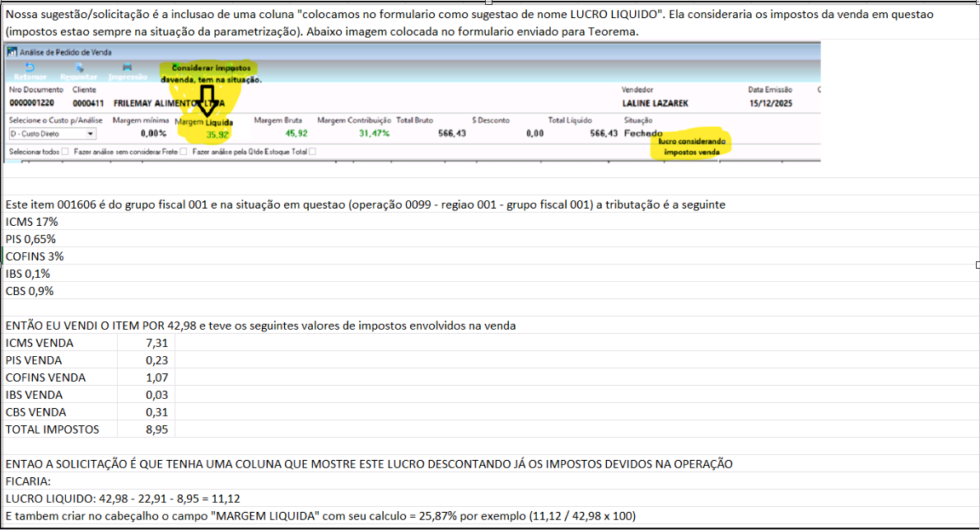Click the Margem Contribuição value 31,47%
The width and height of the screenshot is (980, 530).
tap(375, 134)
